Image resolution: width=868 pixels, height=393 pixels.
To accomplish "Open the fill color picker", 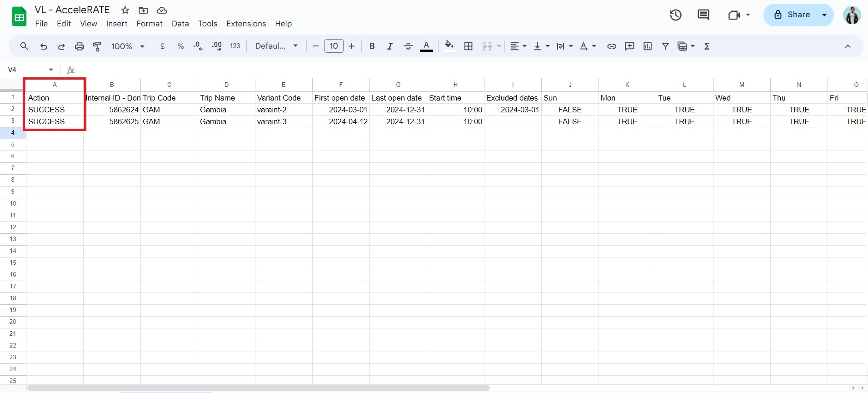I will coord(449,46).
